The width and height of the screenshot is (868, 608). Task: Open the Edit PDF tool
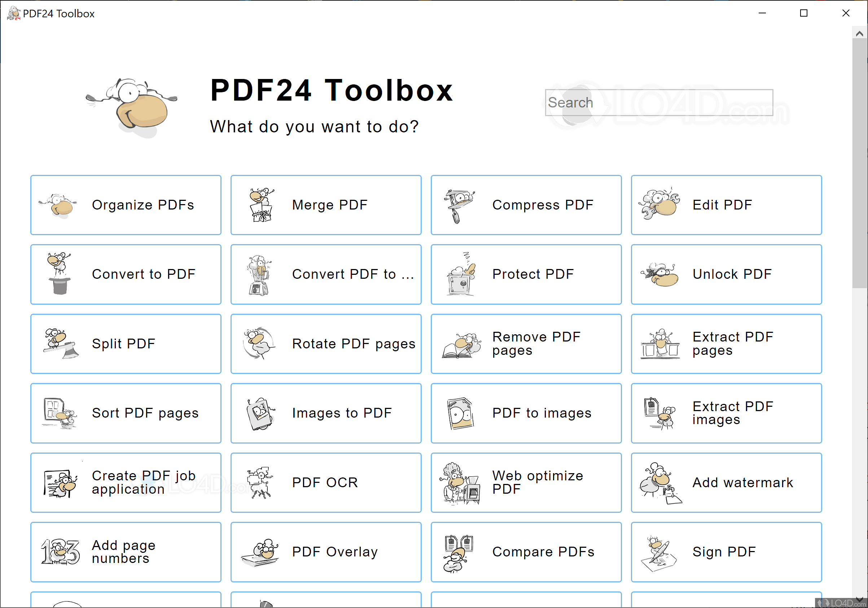[726, 205]
